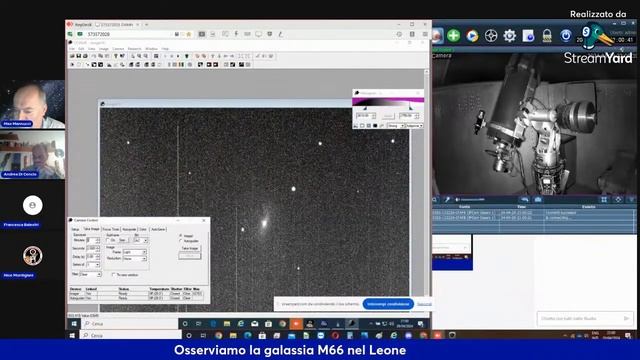Click the black point histogram slider triangle
Image resolution: width=640 pixels, height=360 pixels.
click(x=365, y=109)
